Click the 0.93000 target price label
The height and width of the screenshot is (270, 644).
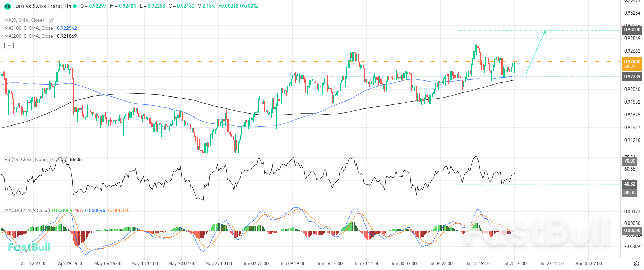click(x=632, y=29)
